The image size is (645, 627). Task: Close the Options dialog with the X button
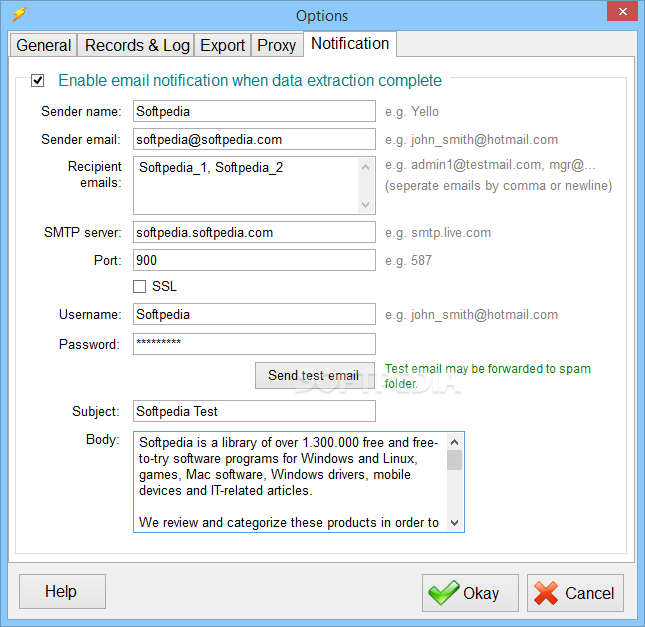tap(622, 11)
